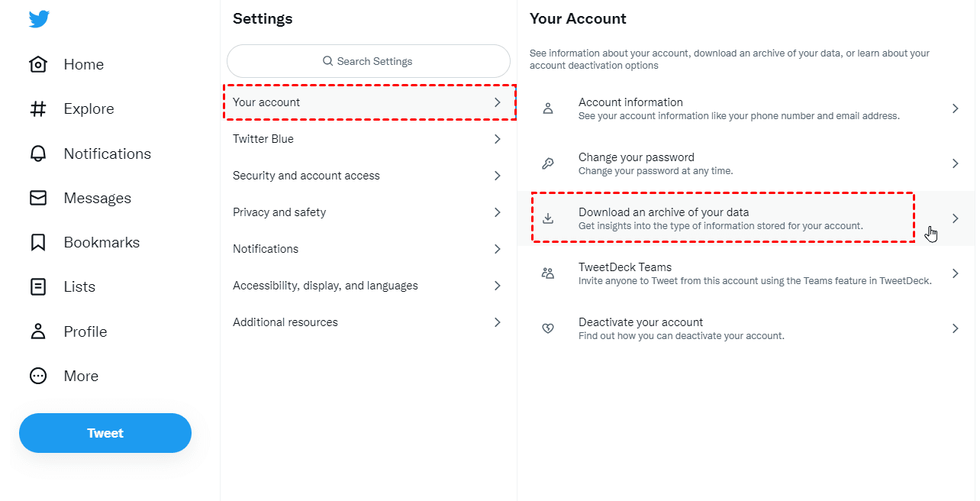Screen dimensions: 980x501
Task: Open Accessibility, display, and languages
Action: 325,286
